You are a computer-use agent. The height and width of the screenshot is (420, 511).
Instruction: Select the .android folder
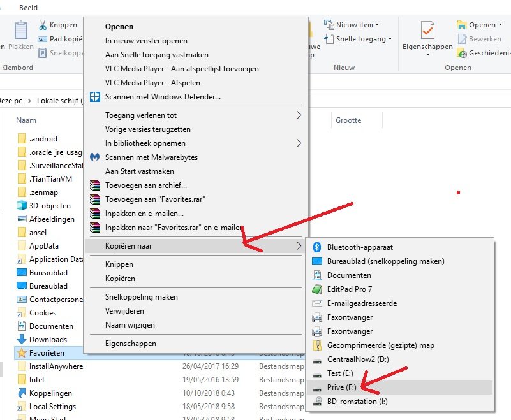(x=43, y=139)
